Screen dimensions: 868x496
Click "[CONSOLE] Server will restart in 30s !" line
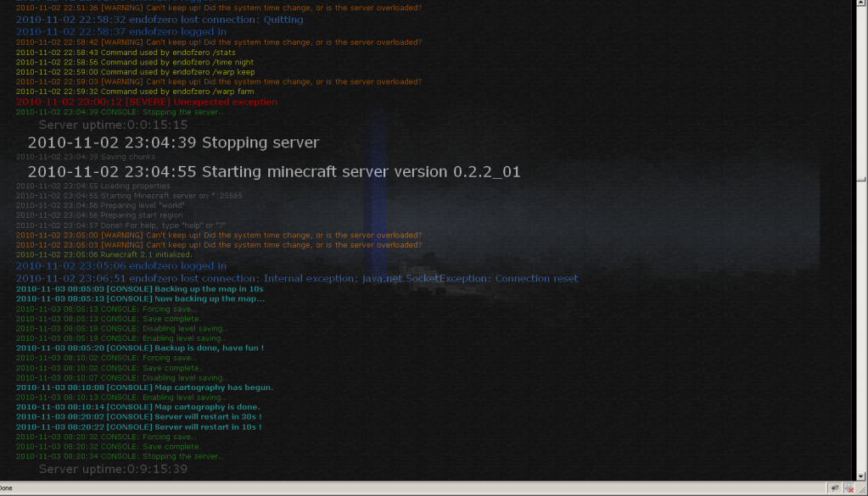[x=139, y=417]
